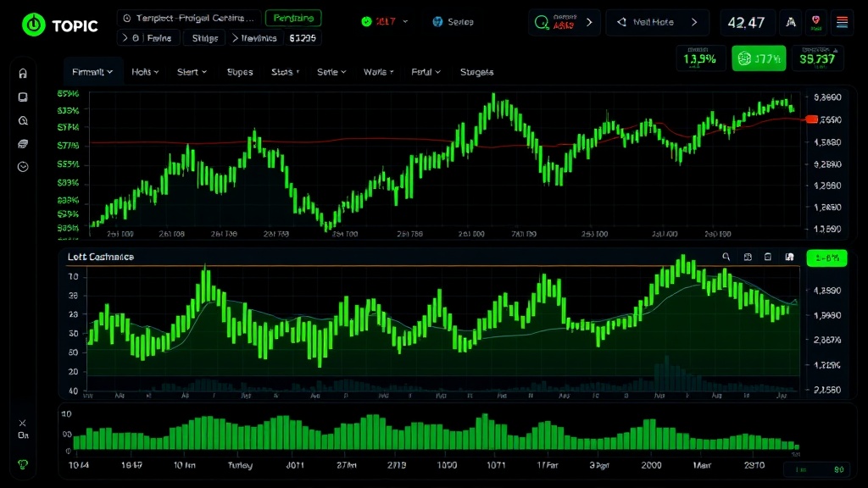Open the home icon in left sidebar

coord(23,73)
